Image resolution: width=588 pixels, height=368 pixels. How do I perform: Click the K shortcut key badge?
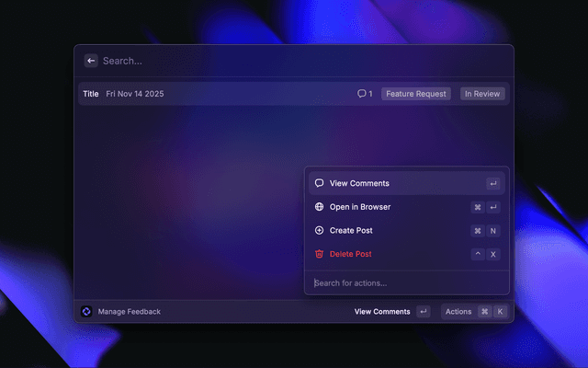click(500, 312)
